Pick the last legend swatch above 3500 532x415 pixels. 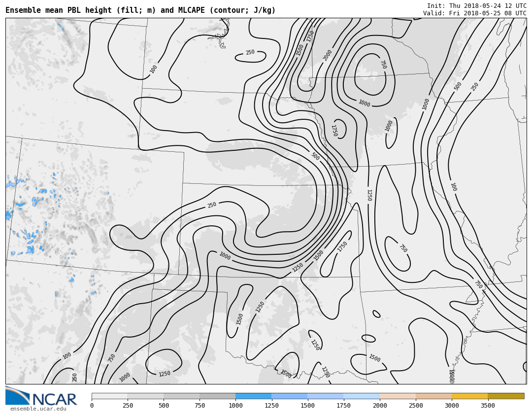coord(506,396)
